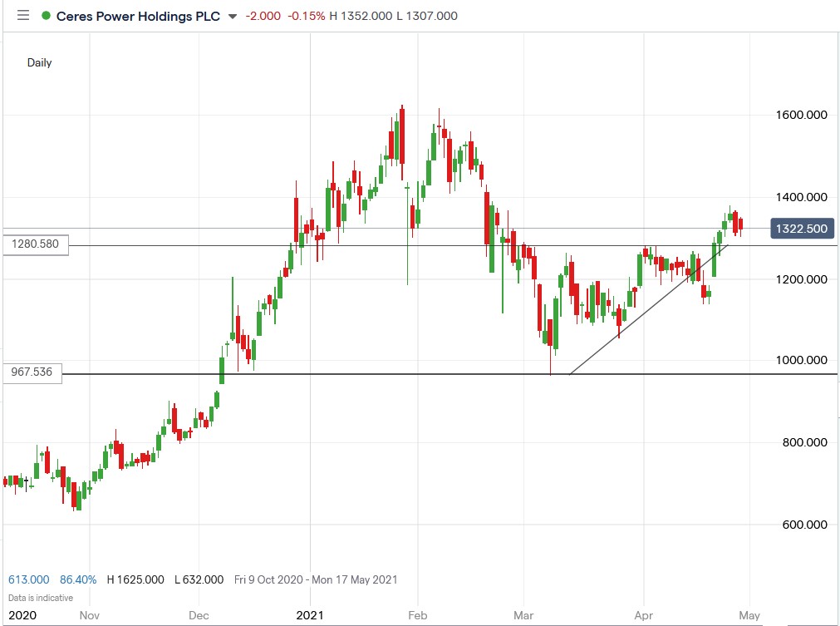Click the -2.000 price change value
840x626 pixels.
click(263, 16)
